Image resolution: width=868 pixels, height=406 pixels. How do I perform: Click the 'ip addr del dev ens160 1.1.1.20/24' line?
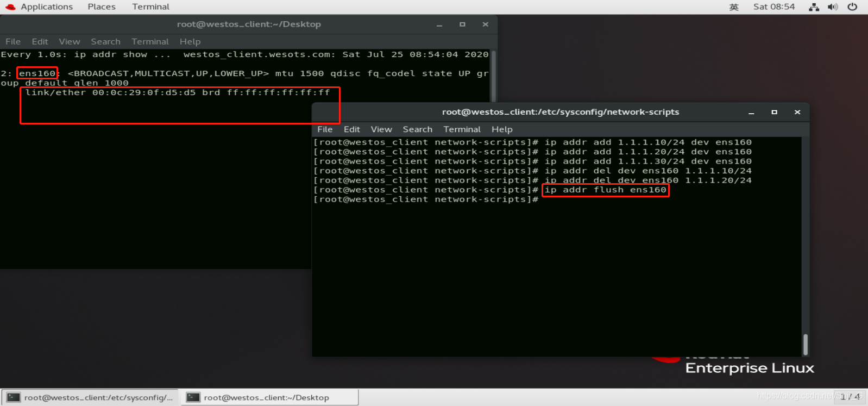click(x=648, y=180)
